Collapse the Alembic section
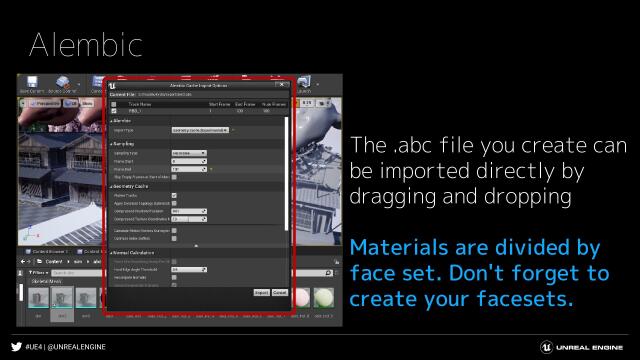Screen dimensions: 640x360 coord(111,121)
